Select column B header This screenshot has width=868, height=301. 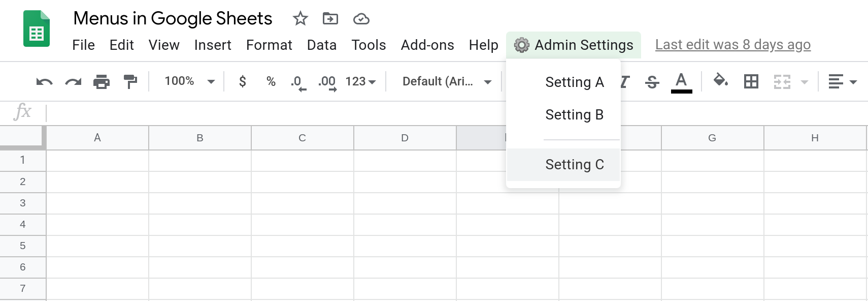point(200,138)
